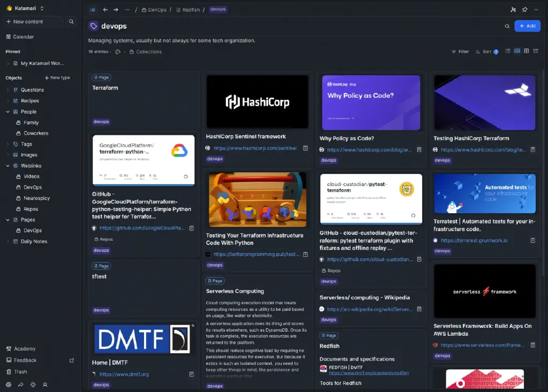Click devops tag on Why Policy as Code card

tap(329, 160)
